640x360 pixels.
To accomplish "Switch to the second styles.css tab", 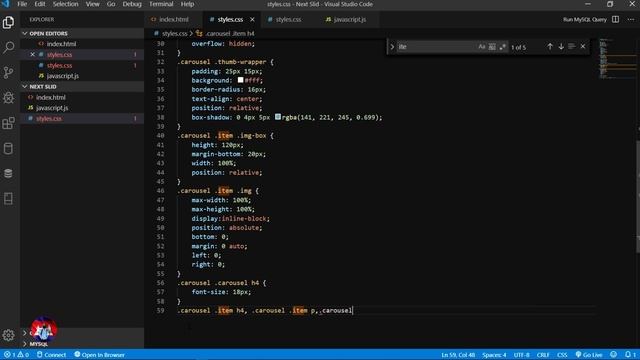I will [x=288, y=20].
